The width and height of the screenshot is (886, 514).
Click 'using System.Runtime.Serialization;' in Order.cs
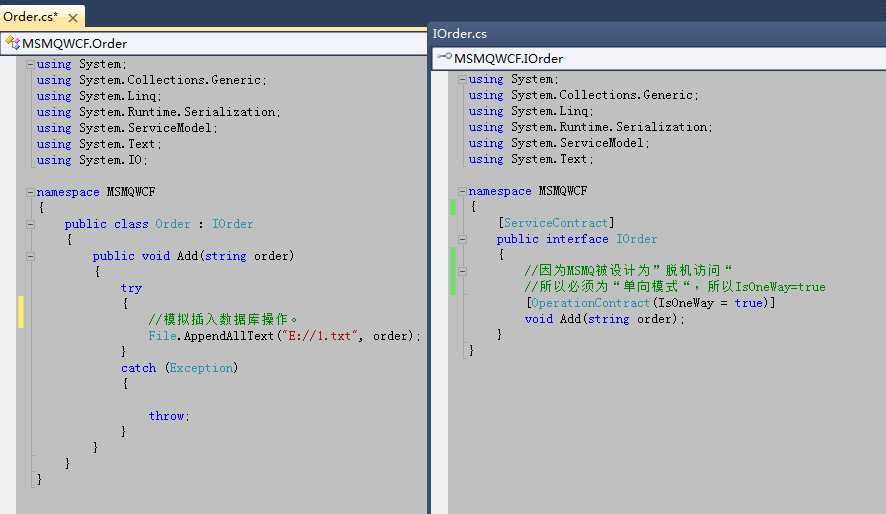(x=158, y=112)
